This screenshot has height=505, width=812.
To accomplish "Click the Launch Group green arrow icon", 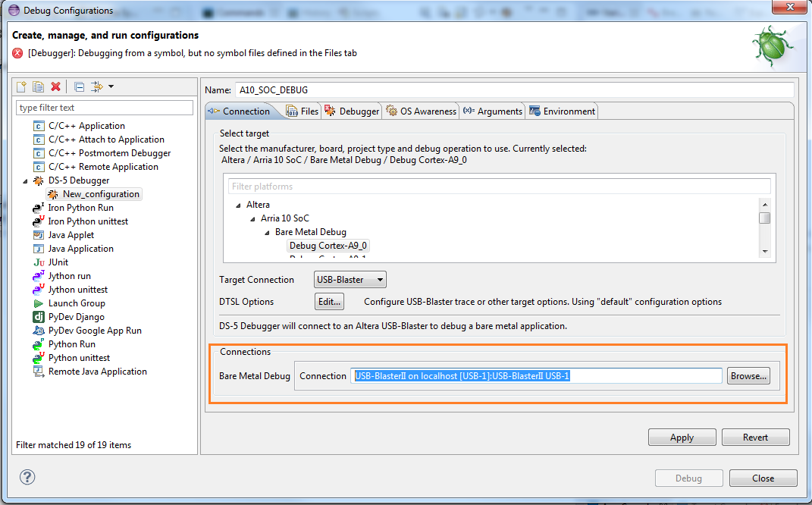I will [39, 303].
